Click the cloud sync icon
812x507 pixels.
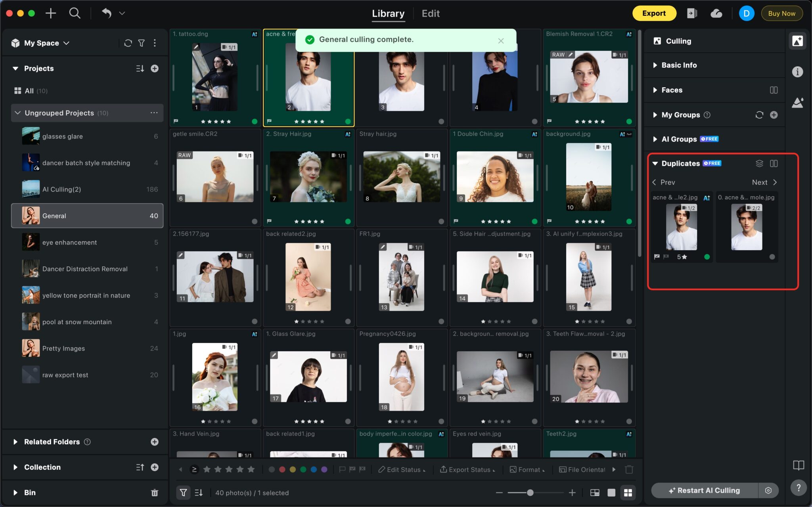[716, 13]
